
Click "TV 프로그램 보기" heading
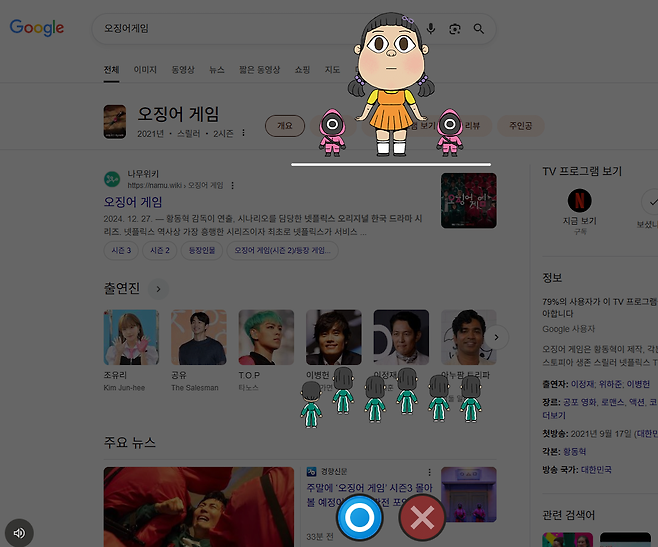click(x=582, y=171)
